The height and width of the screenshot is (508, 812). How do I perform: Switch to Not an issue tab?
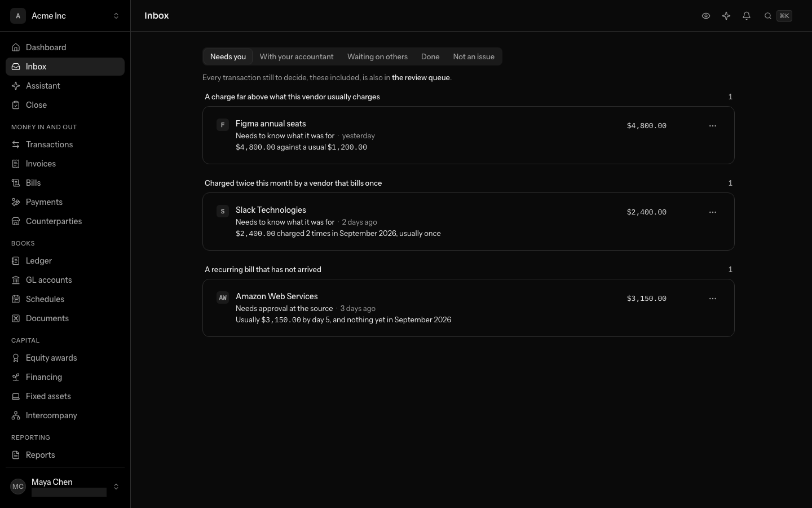(x=474, y=56)
